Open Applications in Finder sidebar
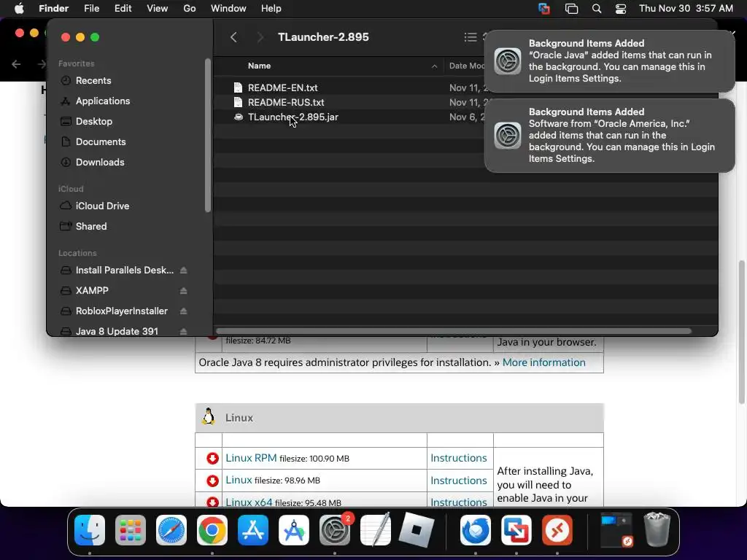This screenshot has height=560, width=747. click(x=102, y=101)
